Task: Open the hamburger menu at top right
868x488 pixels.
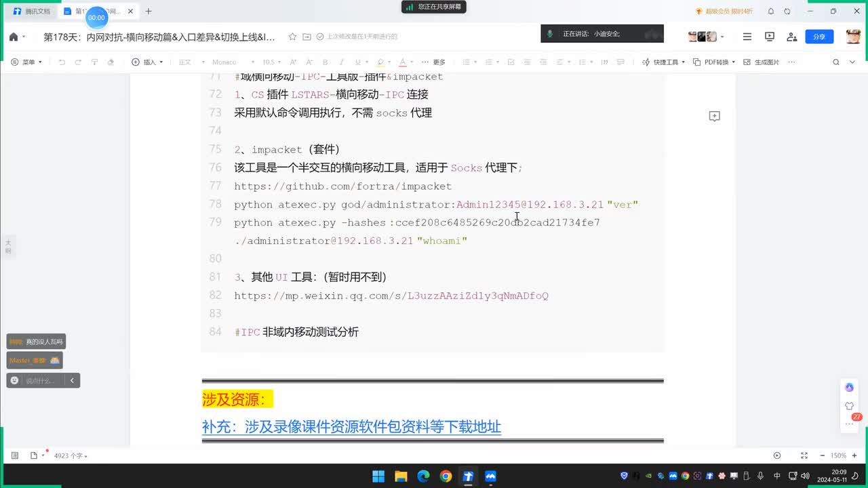Action: click(747, 37)
